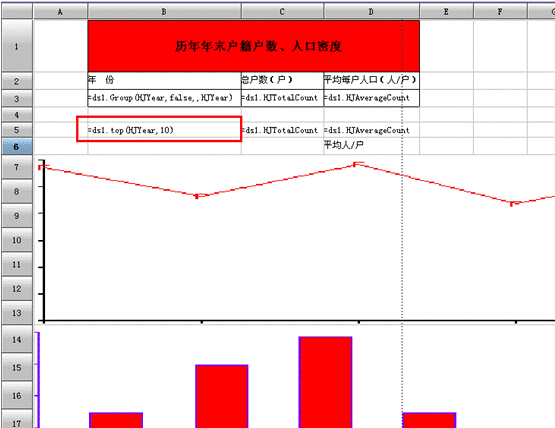Image resolution: width=555 pixels, height=428 pixels.
Task: Select row 7 header
Action: click(17, 167)
